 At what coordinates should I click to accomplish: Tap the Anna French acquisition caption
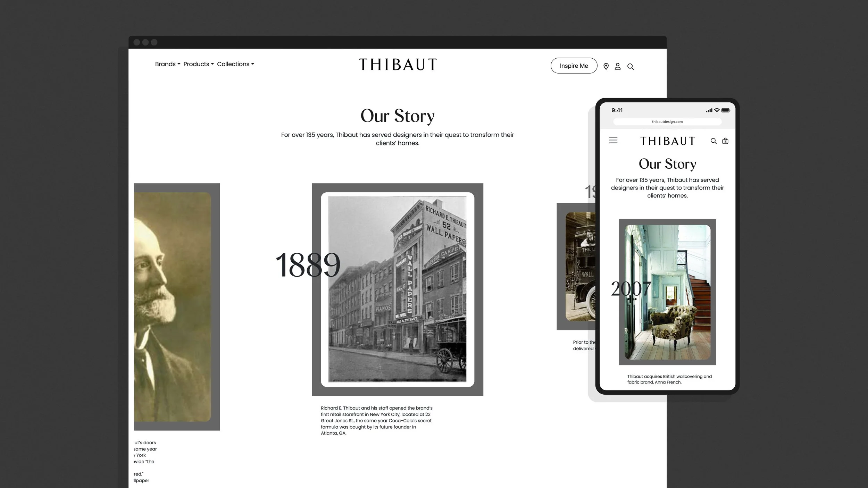(669, 379)
